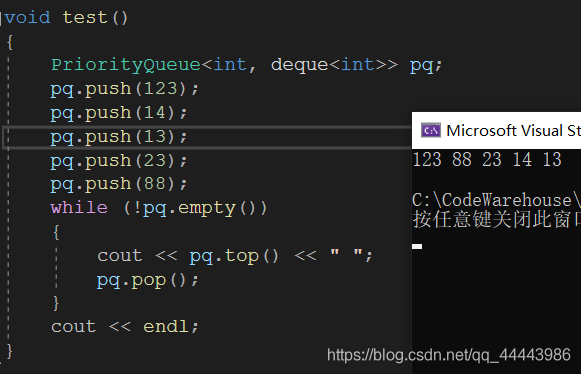Click the opening brace of the while loop
Viewport: 581px width, 374px height.
click(x=56, y=232)
